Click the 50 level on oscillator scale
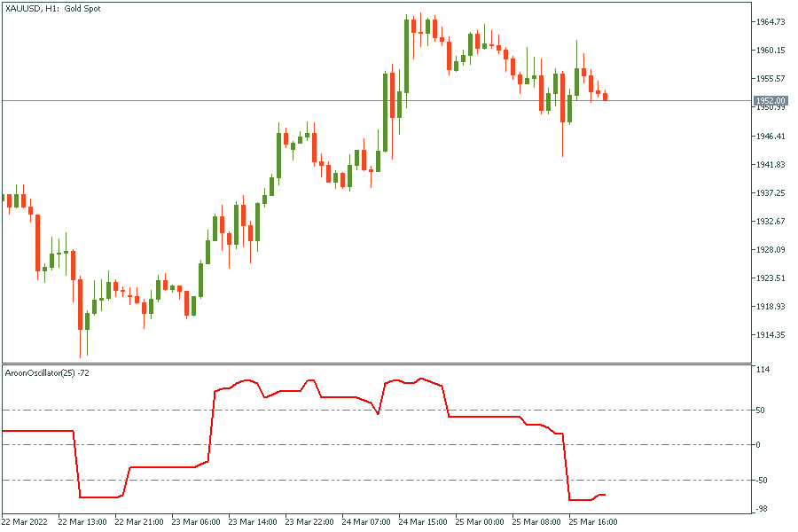The image size is (798, 532). [760, 410]
